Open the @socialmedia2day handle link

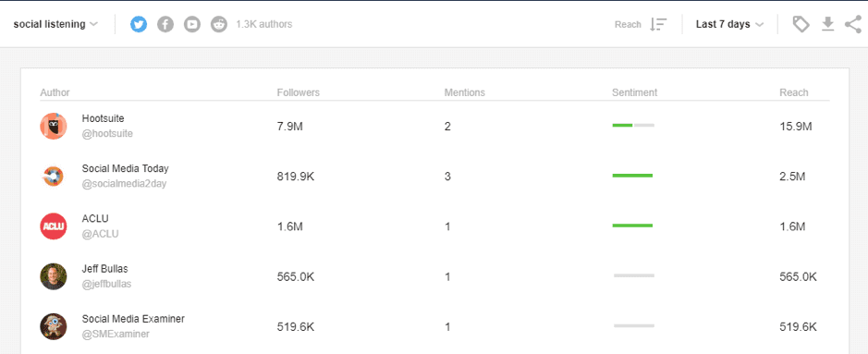pyautogui.click(x=124, y=184)
